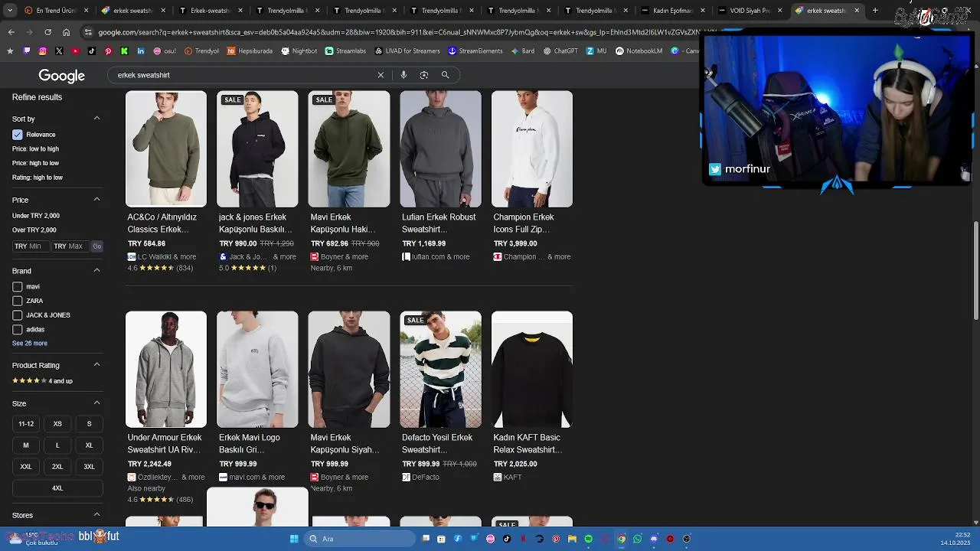Open the ChatGPT bookmark
980x551 pixels.
coord(560,51)
